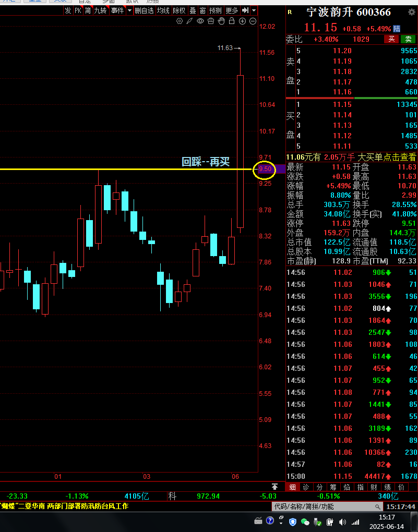
Task: Toggle the 九转 indicator
Action: point(101,10)
